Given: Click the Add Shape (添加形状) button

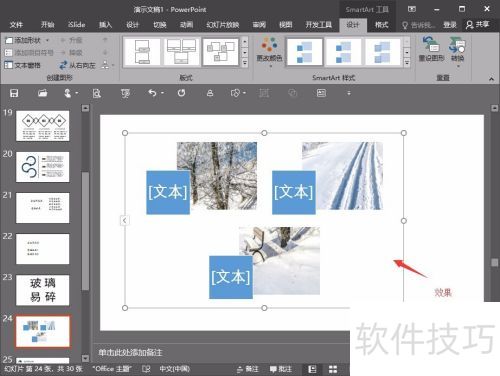Looking at the screenshot, I should [23, 40].
